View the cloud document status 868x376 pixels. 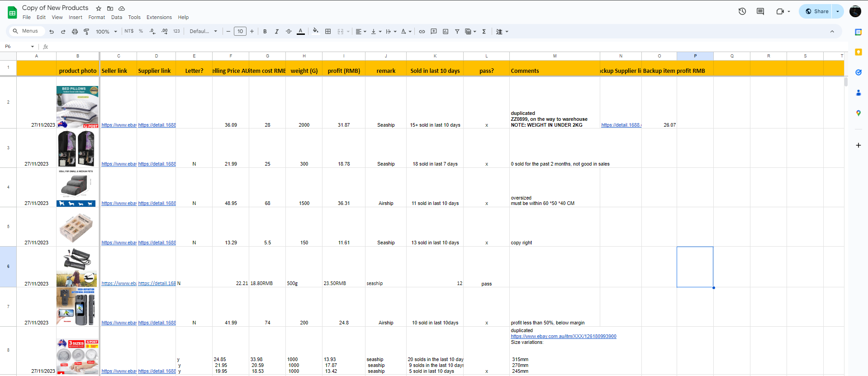point(122,8)
